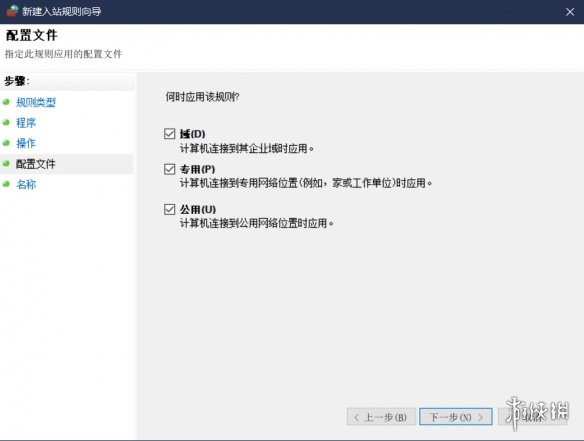Click the green bullet beside 名称
584x441 pixels.
[6, 184]
